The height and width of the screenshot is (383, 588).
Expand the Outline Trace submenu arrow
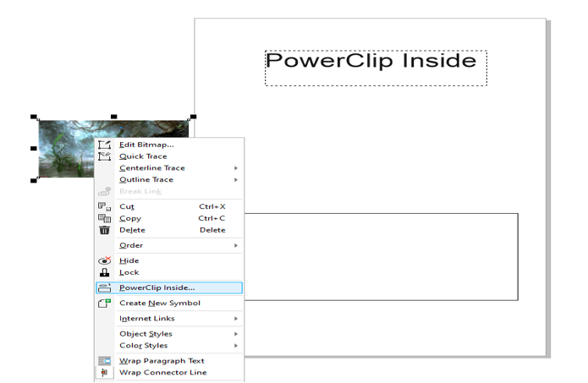coord(236,180)
